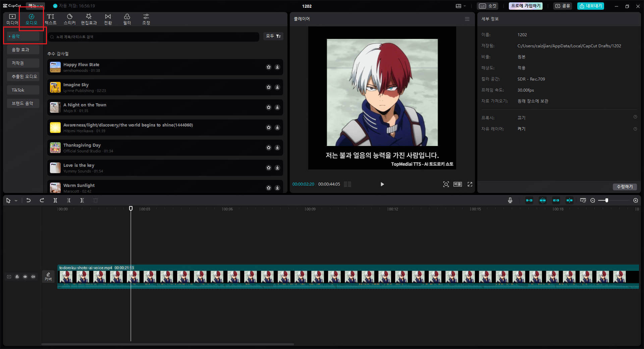Favorite A Night on the Town
This screenshot has height=349, width=644.
point(269,107)
